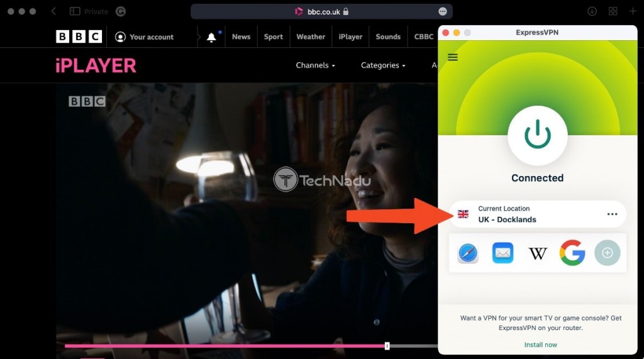Go to BBC Sport tab
This screenshot has height=359, width=644.
point(273,37)
